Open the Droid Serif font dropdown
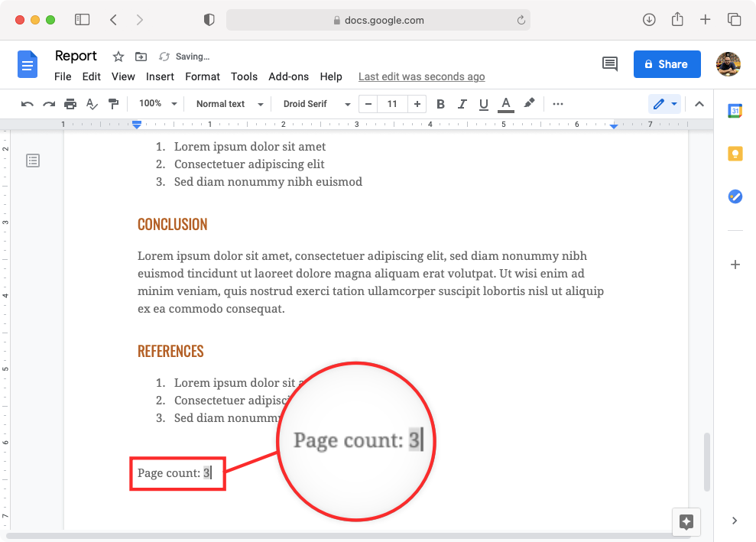The image size is (756, 542). tap(313, 103)
